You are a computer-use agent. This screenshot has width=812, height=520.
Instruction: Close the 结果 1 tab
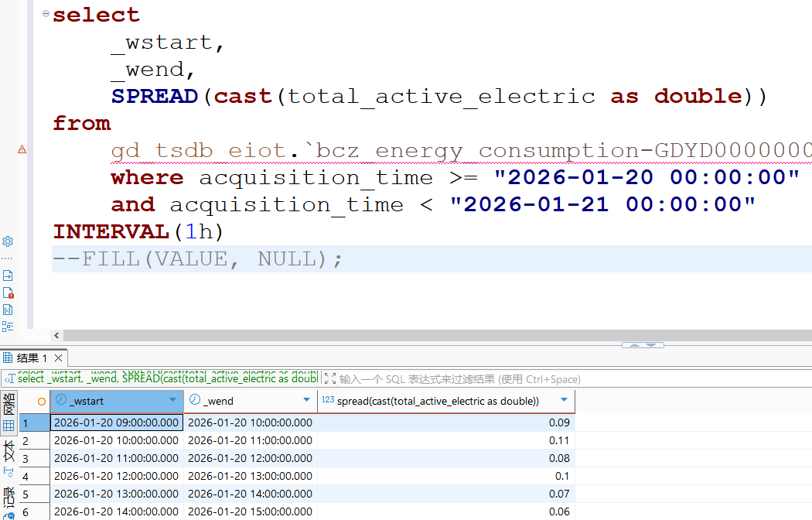(x=57, y=358)
